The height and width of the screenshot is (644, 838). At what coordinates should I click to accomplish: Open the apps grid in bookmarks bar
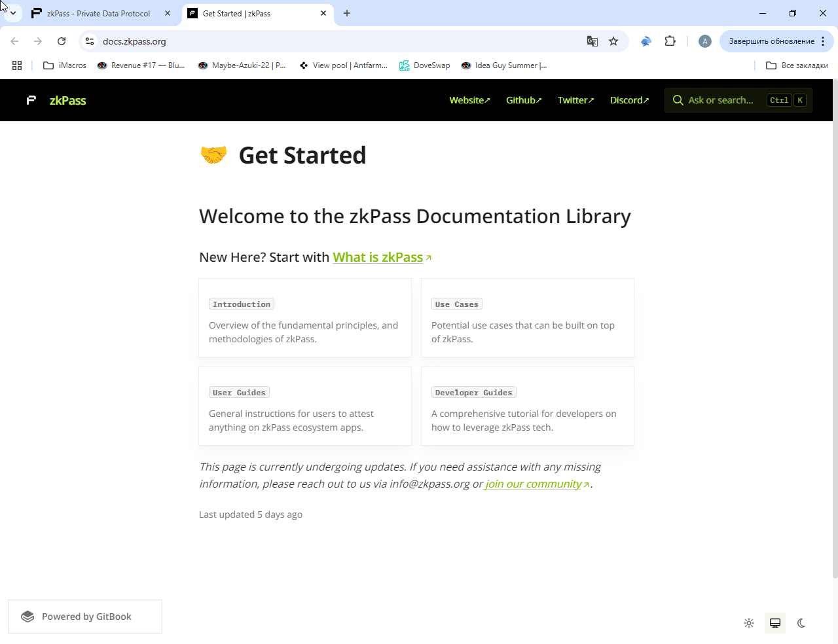click(x=17, y=65)
